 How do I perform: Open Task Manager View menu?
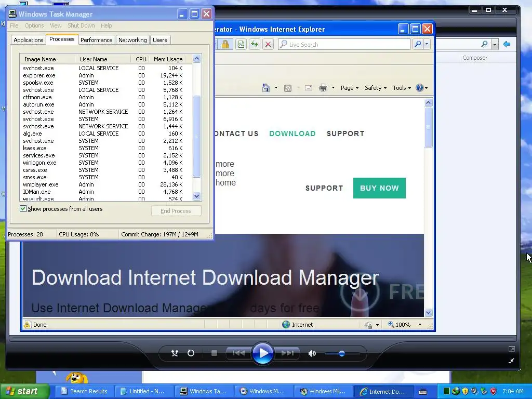(x=56, y=25)
